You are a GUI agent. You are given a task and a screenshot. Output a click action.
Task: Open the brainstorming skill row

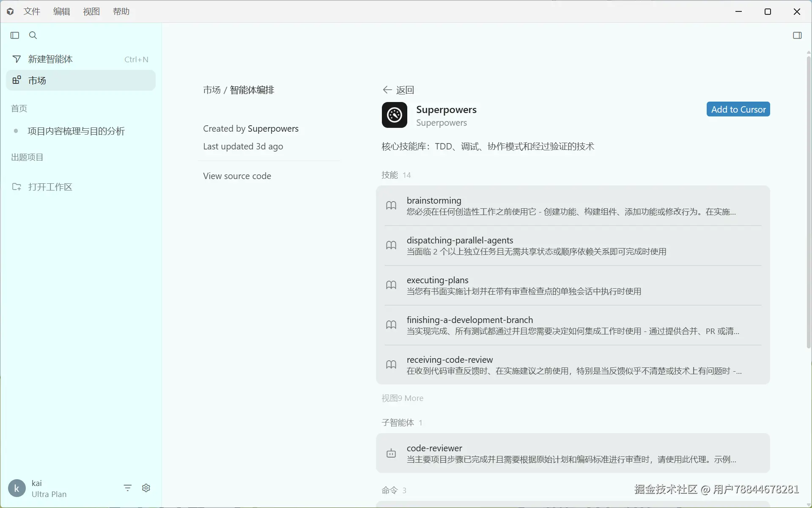pos(573,206)
